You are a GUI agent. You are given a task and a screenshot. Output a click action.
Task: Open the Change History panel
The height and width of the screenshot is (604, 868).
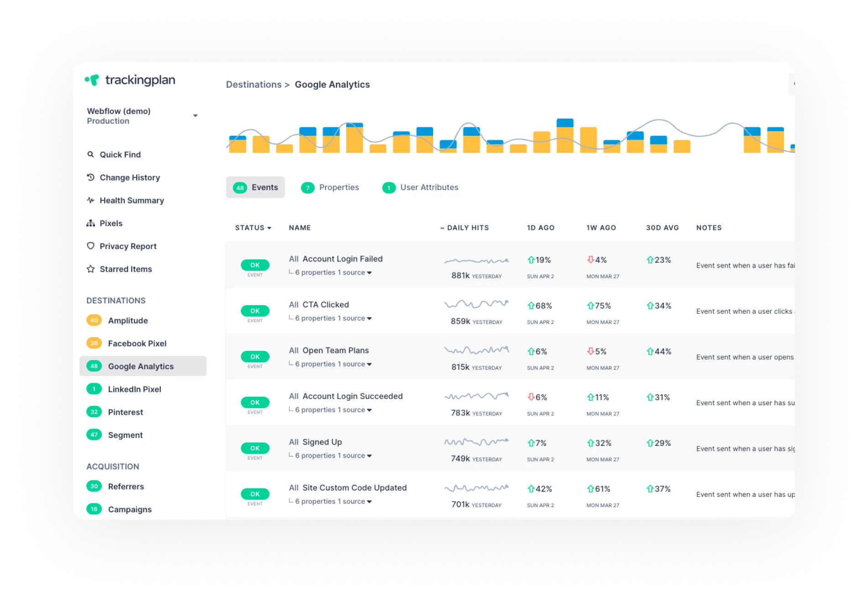tap(130, 177)
